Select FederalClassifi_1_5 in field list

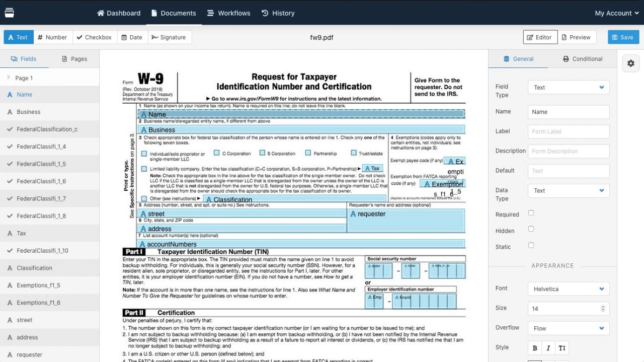[x=49, y=164]
